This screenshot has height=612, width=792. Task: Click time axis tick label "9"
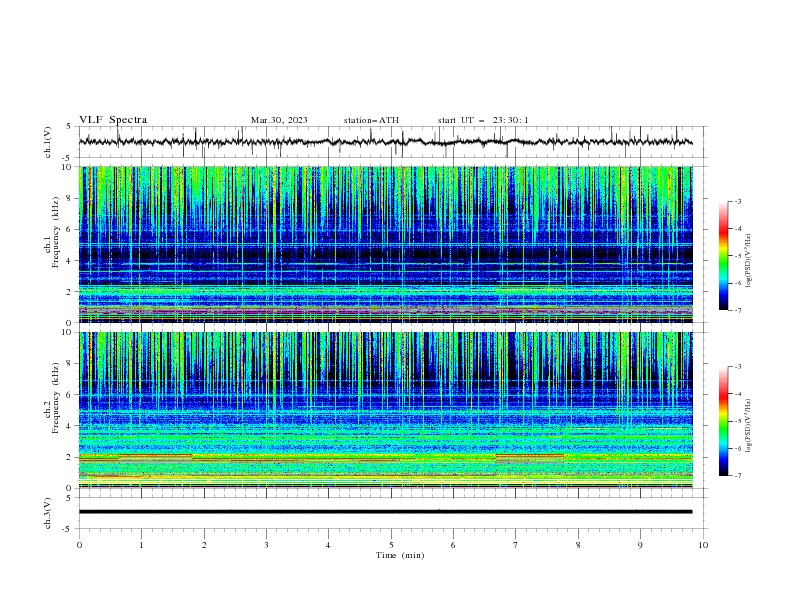click(x=640, y=545)
